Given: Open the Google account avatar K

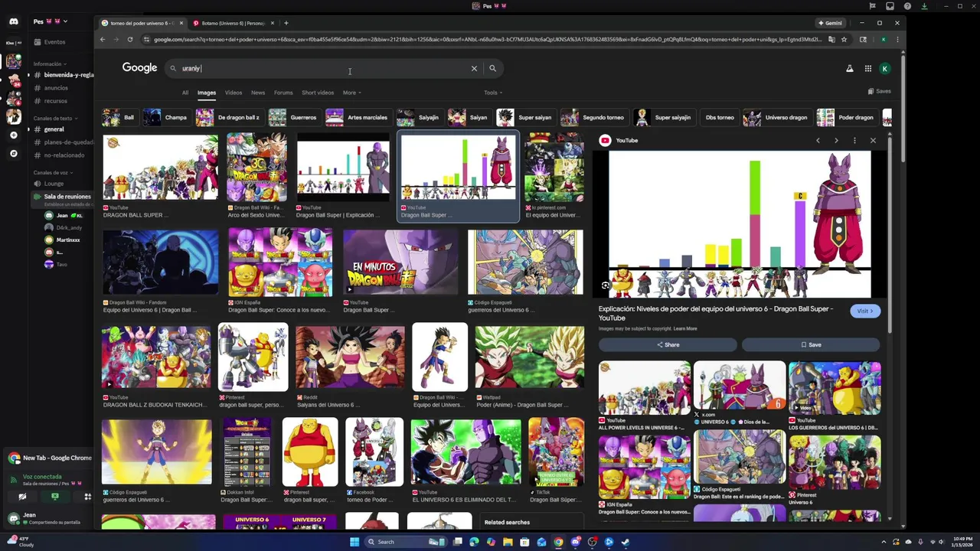Looking at the screenshot, I should (885, 68).
